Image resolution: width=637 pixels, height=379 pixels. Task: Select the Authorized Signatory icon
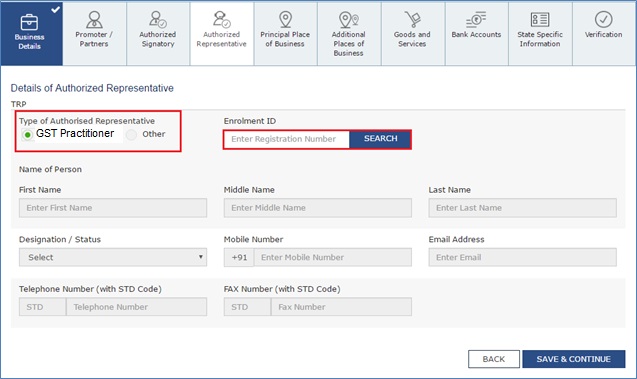coord(157,19)
